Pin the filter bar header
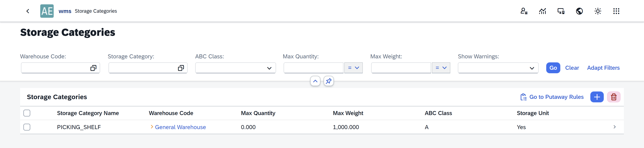Image resolution: width=644 pixels, height=148 pixels. [x=329, y=81]
